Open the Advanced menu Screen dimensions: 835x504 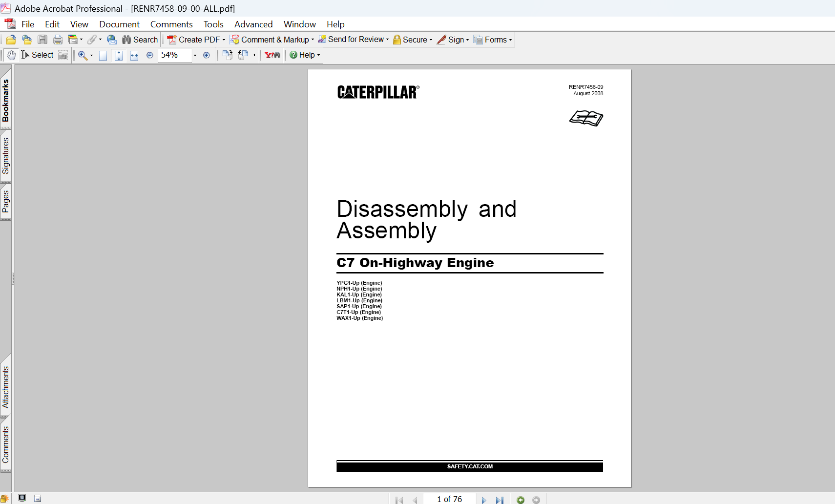(253, 24)
